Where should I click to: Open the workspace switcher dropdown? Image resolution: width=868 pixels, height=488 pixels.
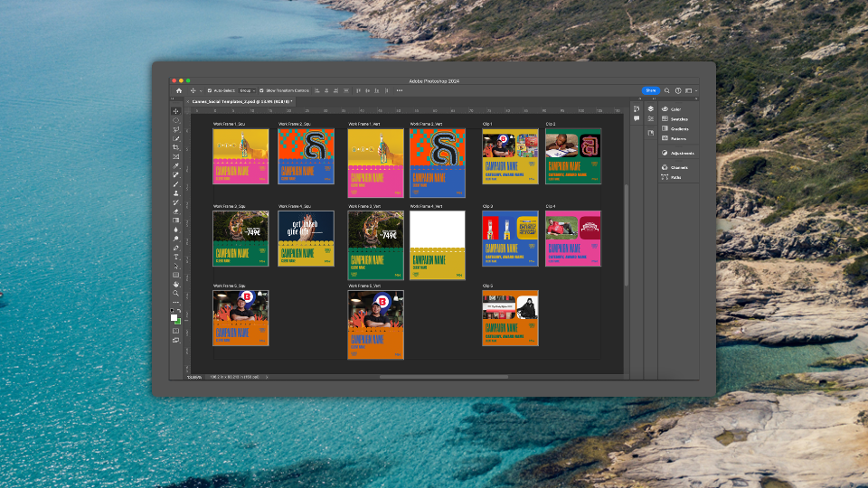(x=690, y=90)
